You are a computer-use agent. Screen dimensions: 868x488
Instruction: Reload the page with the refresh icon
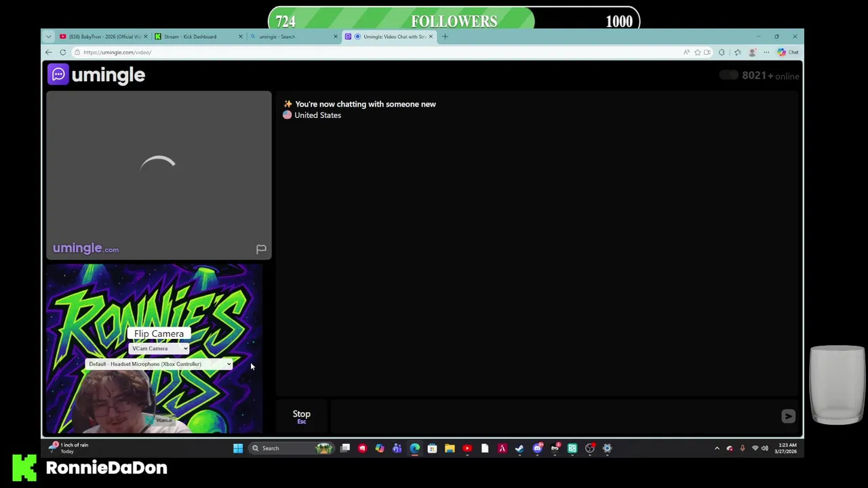[63, 52]
